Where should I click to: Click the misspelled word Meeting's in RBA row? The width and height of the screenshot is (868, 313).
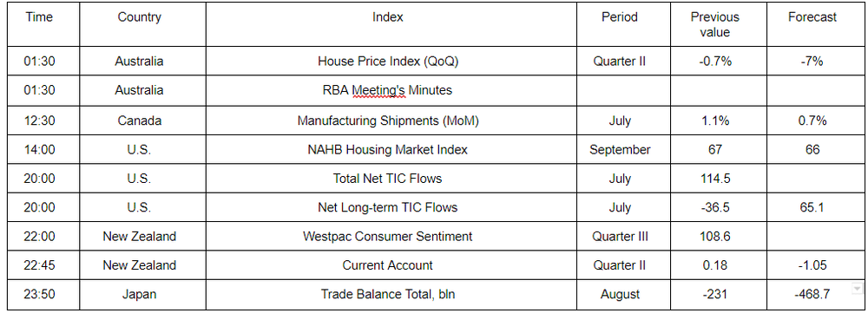click(378, 90)
